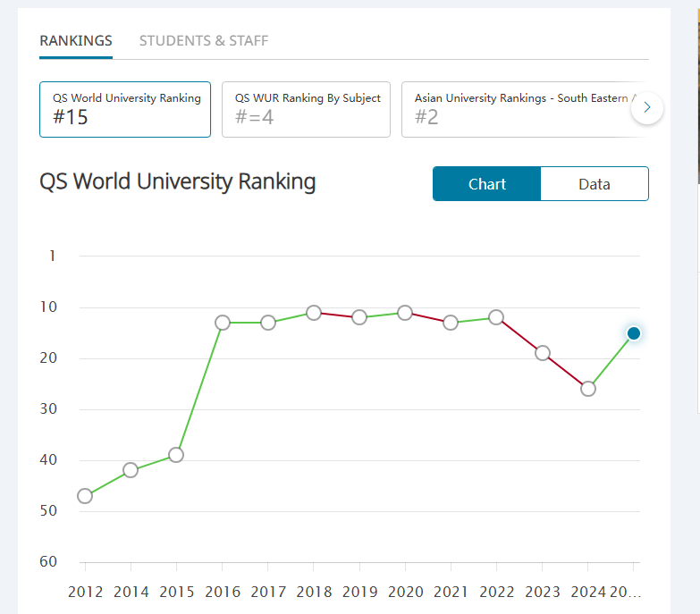Click the 2020 data point on chart
Viewport: 700px width, 614px height.
point(405,313)
